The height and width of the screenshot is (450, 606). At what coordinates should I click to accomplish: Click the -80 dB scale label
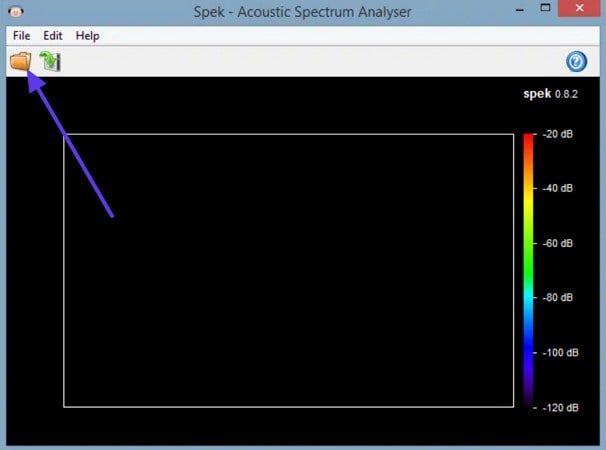coord(557,297)
